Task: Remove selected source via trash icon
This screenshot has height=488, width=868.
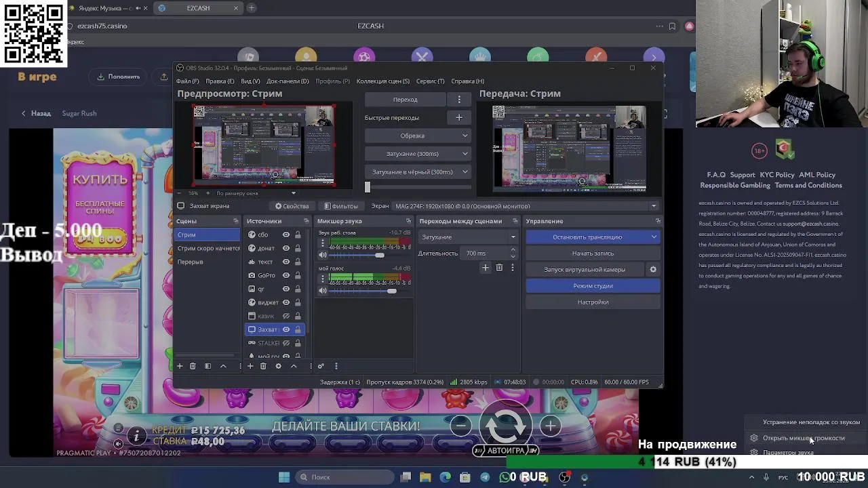Action: click(x=263, y=366)
